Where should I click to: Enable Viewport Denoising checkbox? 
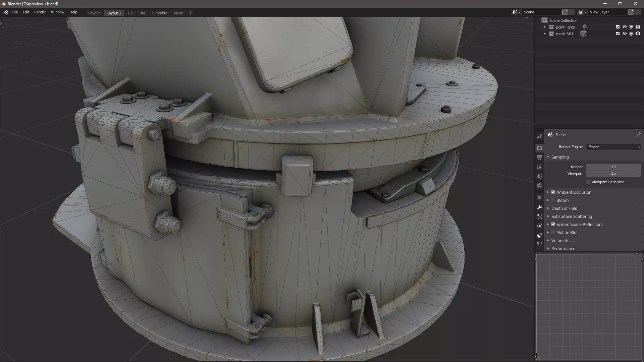[588, 182]
